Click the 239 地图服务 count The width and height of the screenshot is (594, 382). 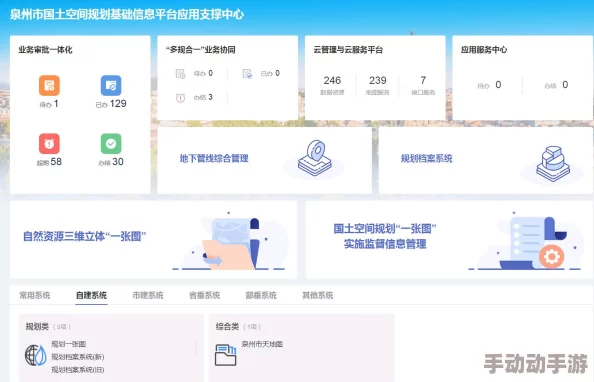378,85
